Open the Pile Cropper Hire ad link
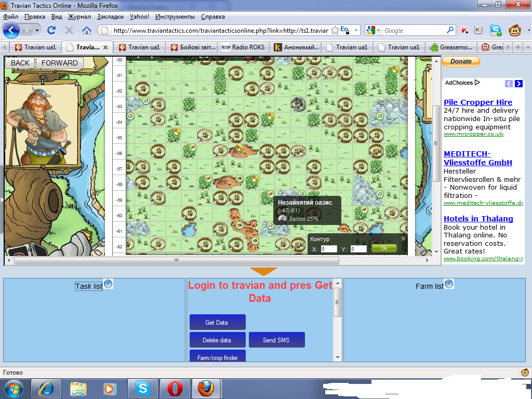Image resolution: width=532 pixels, height=399 pixels. pos(478,102)
